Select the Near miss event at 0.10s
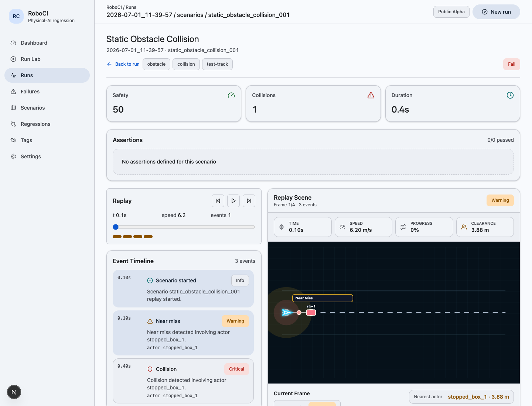 pos(183,333)
